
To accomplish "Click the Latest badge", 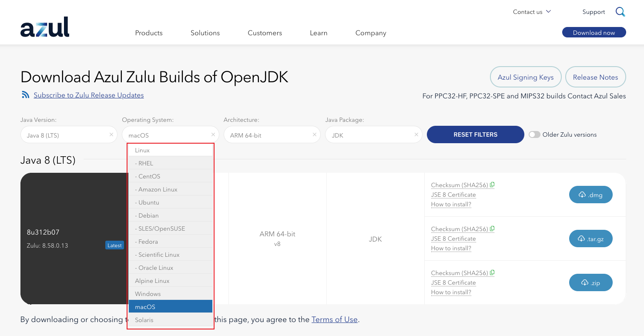I will click(114, 245).
